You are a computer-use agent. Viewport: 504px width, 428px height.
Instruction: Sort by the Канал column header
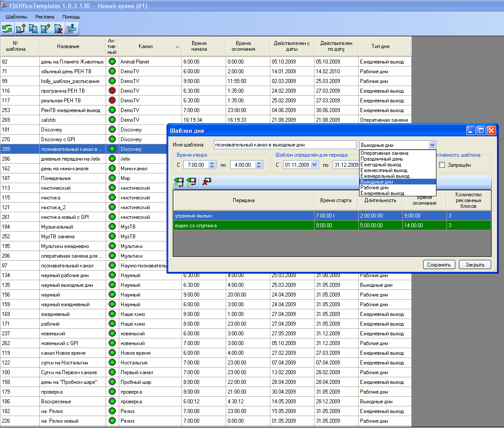tap(146, 46)
